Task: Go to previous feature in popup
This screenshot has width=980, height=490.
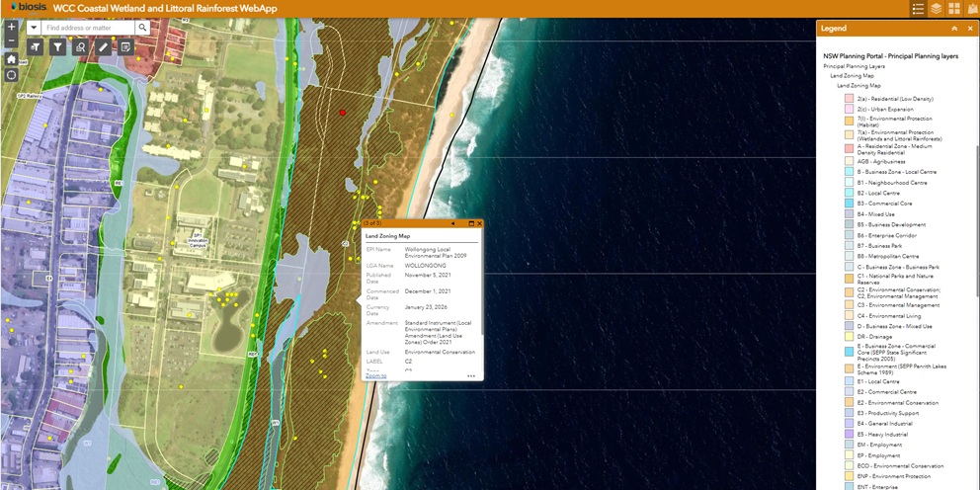Action: pos(452,223)
